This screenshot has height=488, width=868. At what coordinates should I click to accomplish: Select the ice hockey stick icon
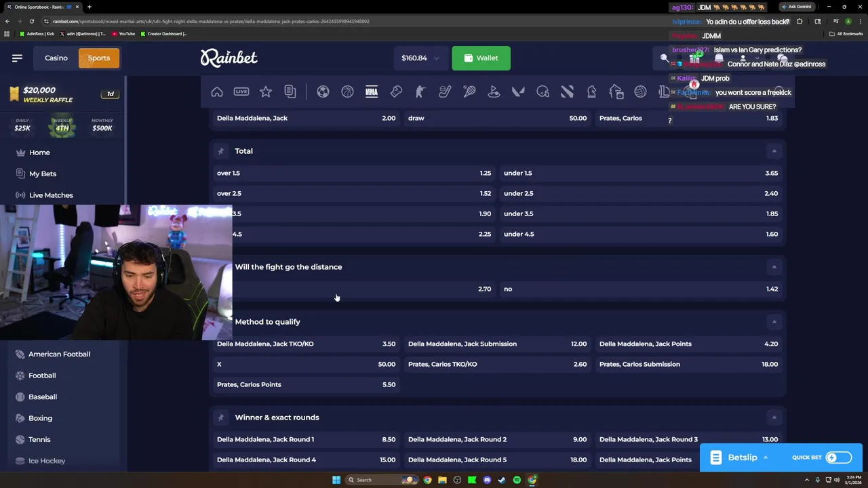[x=445, y=91]
